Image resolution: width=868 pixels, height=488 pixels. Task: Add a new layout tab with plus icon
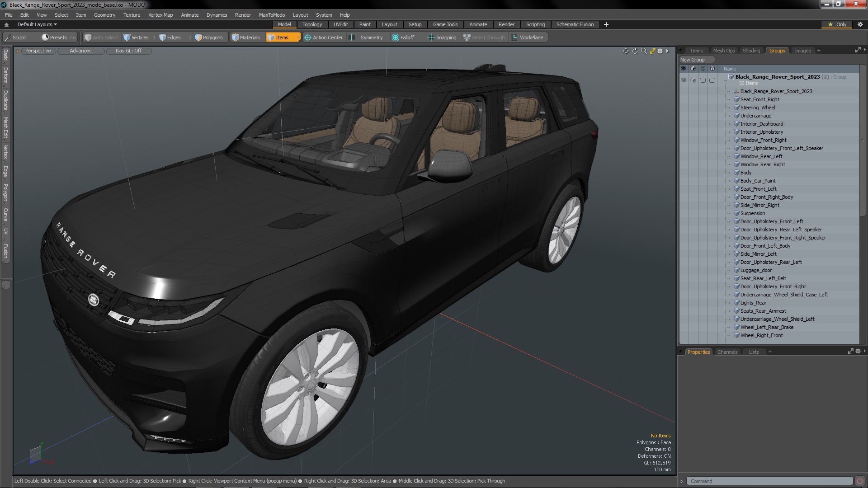606,24
